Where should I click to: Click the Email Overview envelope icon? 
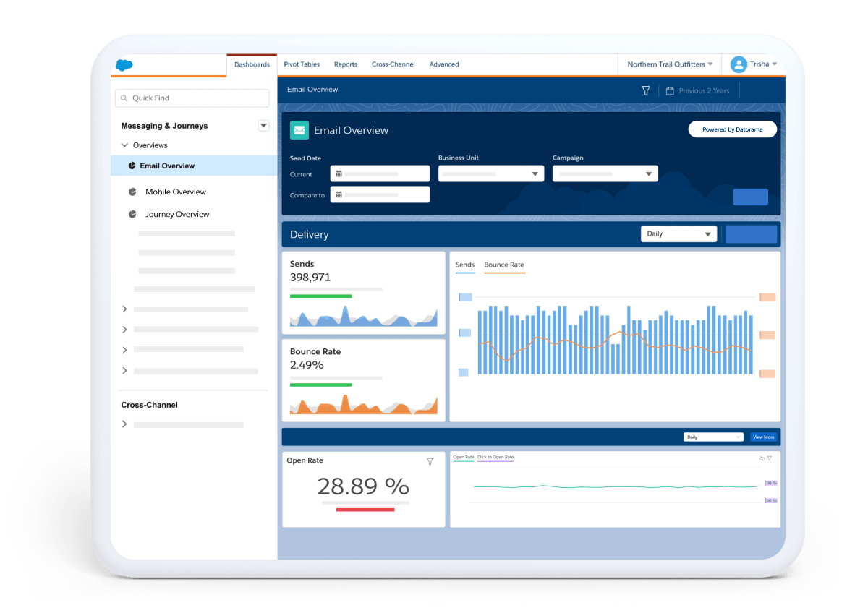[299, 130]
